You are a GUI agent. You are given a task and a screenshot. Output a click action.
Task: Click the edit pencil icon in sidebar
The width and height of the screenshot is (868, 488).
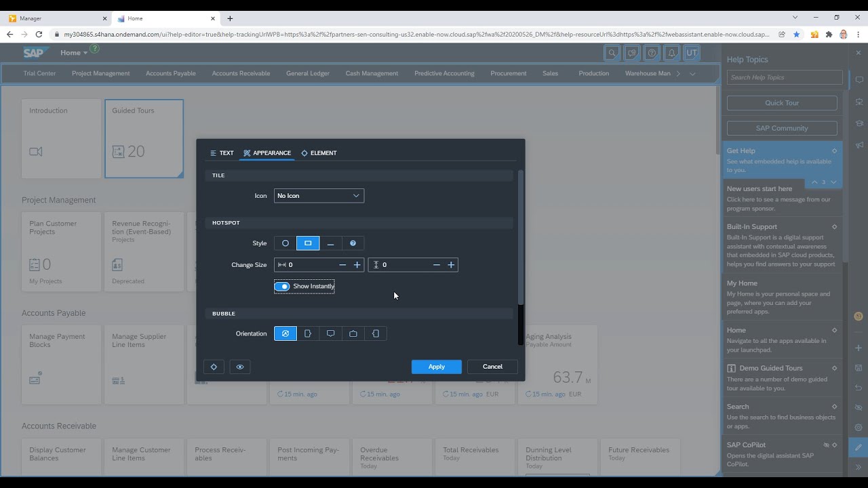[x=859, y=447]
